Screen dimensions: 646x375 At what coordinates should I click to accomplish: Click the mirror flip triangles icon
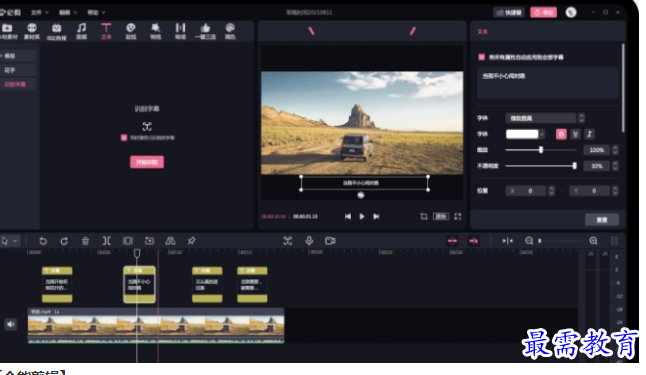pos(170,241)
